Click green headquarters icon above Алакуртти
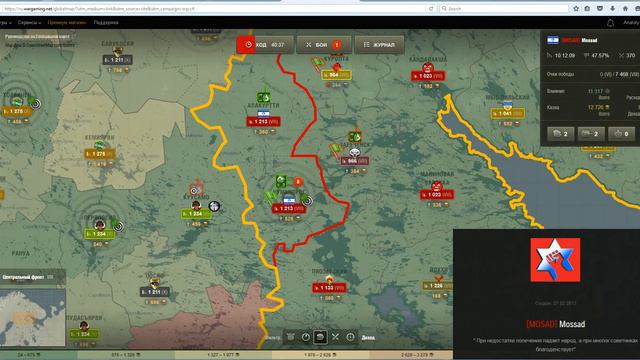The image size is (640, 360). (x=264, y=97)
